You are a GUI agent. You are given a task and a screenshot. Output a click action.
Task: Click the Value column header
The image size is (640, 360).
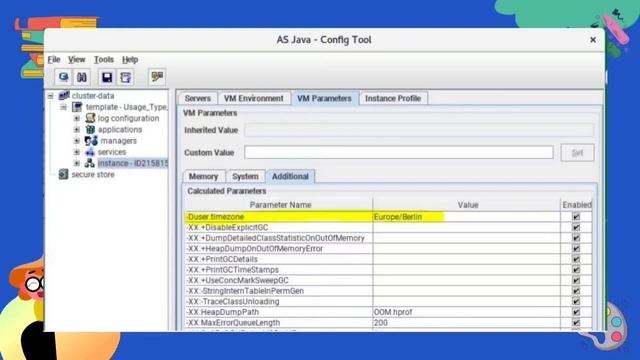point(468,205)
